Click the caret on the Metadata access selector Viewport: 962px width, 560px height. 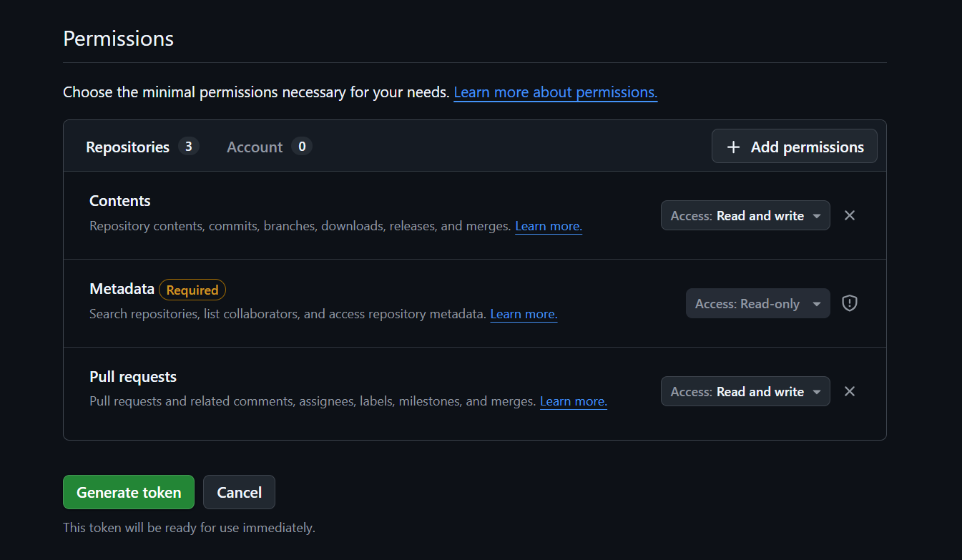click(818, 303)
